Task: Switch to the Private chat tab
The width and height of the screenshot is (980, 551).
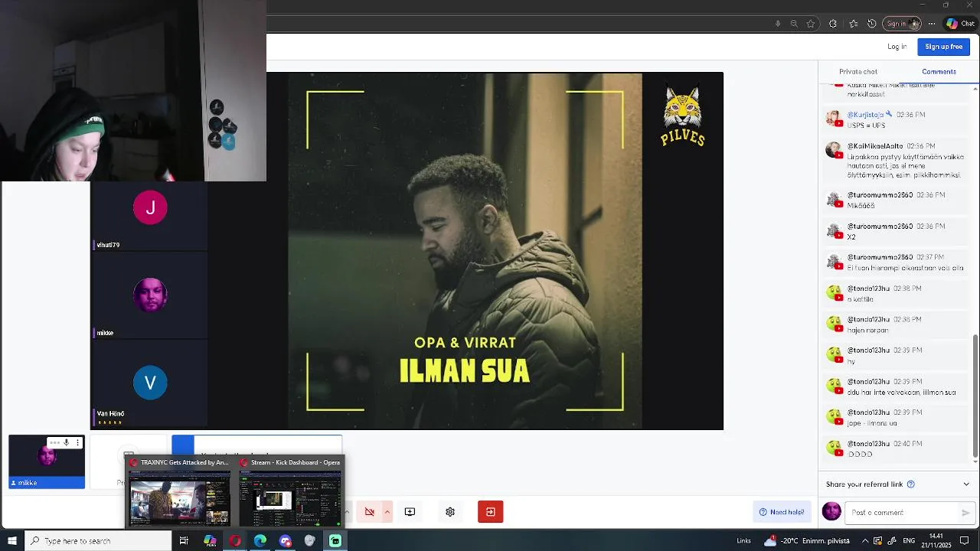Action: point(857,71)
